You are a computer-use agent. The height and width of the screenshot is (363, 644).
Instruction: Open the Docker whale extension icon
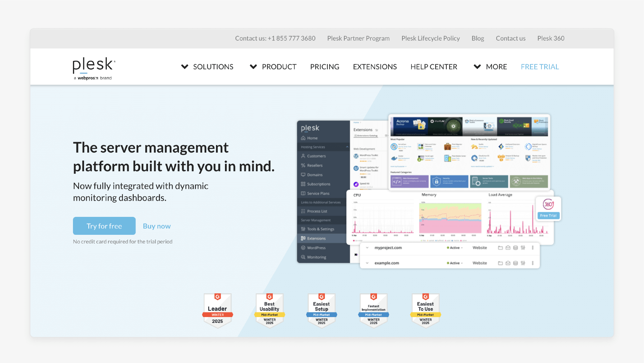[x=394, y=158]
